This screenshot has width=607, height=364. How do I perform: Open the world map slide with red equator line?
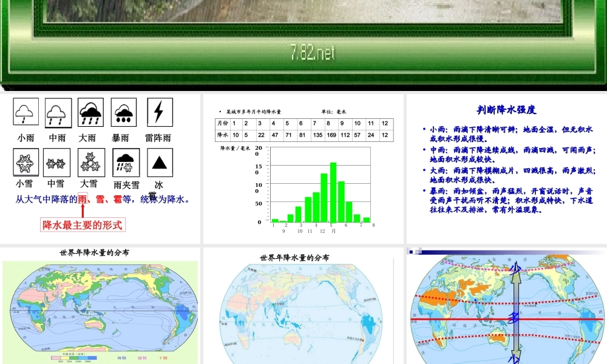507,306
